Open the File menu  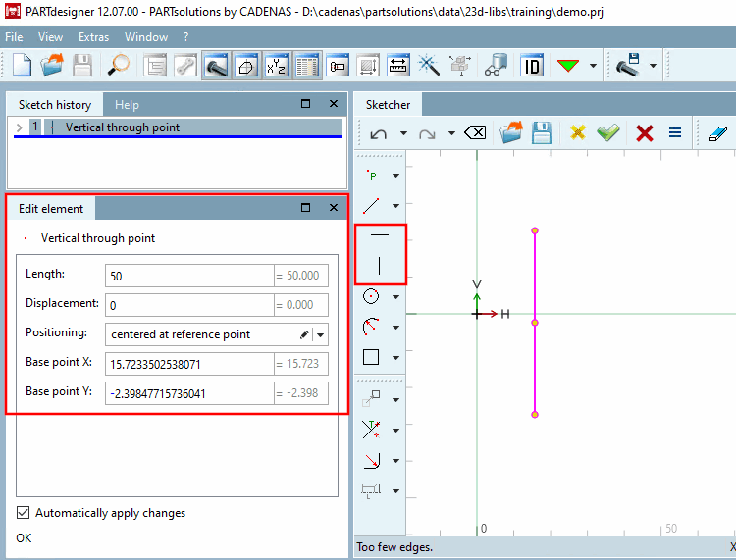(x=14, y=37)
